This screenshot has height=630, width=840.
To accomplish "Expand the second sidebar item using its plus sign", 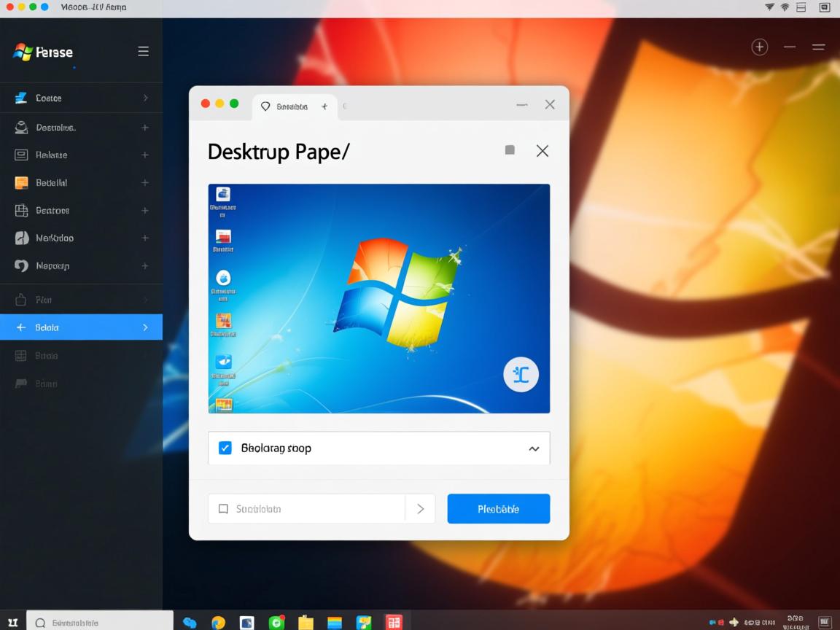I will [144, 128].
